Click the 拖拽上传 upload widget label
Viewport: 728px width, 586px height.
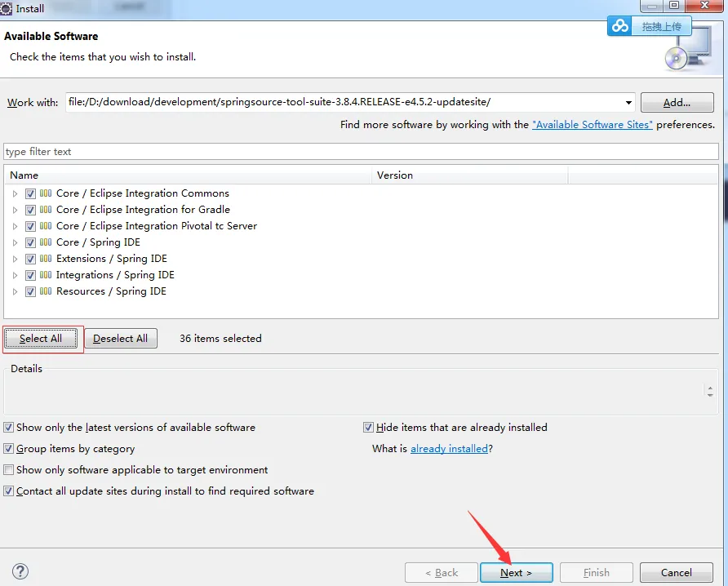click(x=661, y=26)
